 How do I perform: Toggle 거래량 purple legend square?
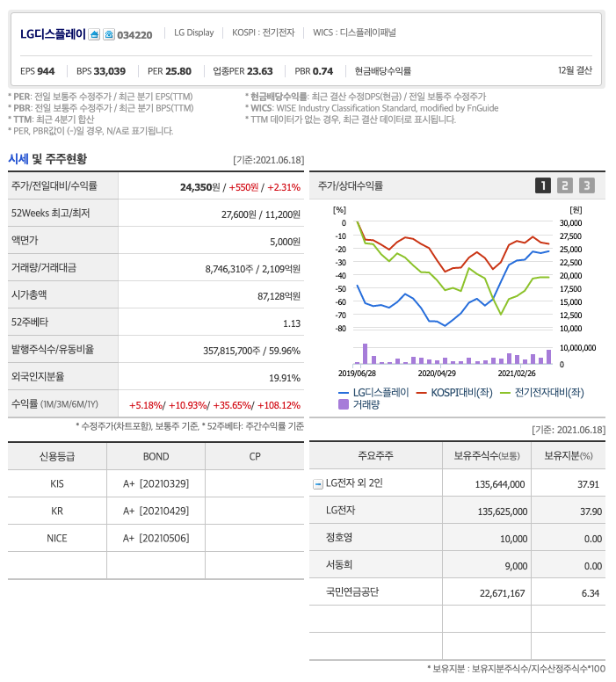click(x=344, y=404)
